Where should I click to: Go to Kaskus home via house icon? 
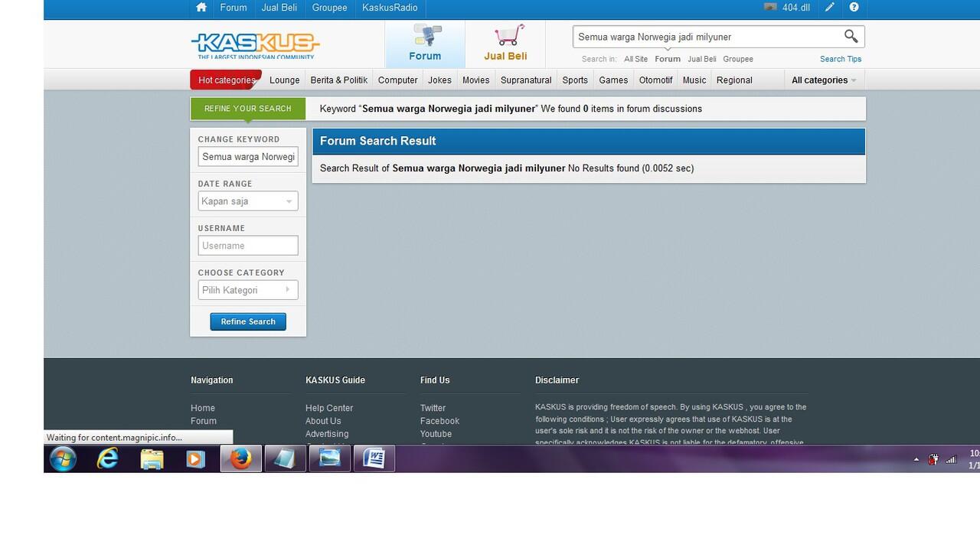point(201,8)
